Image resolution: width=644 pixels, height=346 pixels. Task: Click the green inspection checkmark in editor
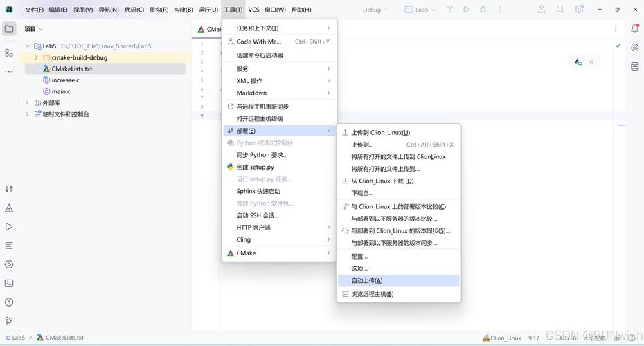coord(618,45)
